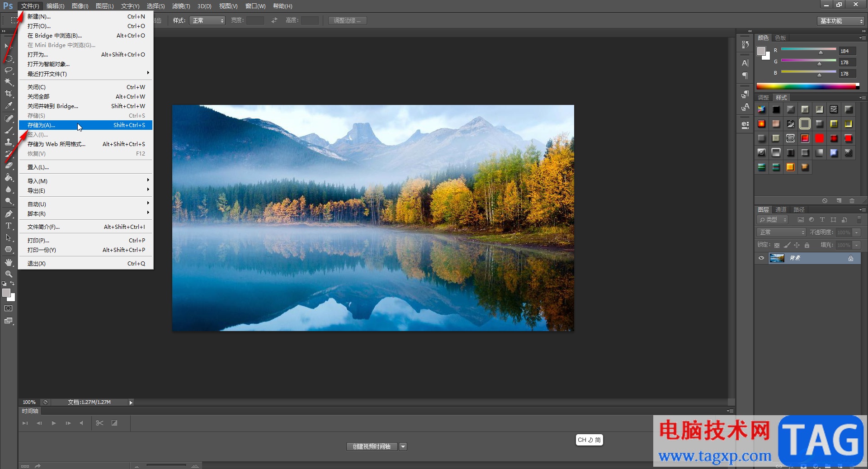The height and width of the screenshot is (469, 868).
Task: Toggle the layer filtering switch
Action: click(x=859, y=220)
